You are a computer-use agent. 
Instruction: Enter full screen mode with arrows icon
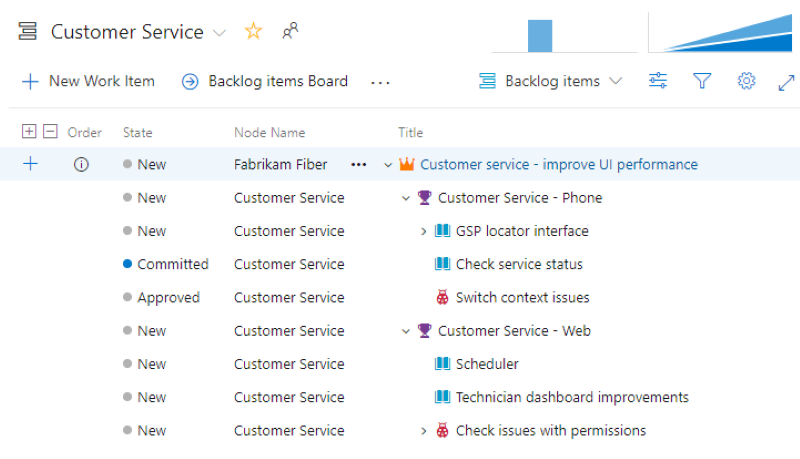click(x=786, y=83)
